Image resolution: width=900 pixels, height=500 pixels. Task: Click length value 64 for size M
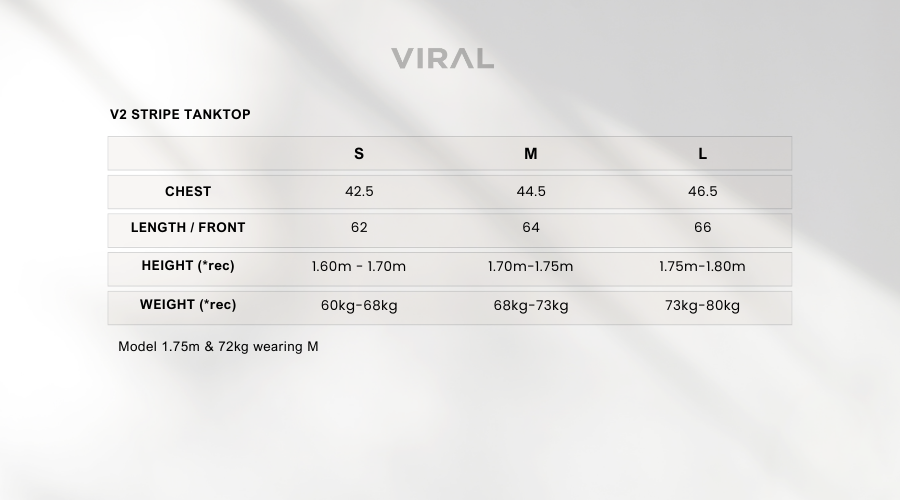coord(531,228)
